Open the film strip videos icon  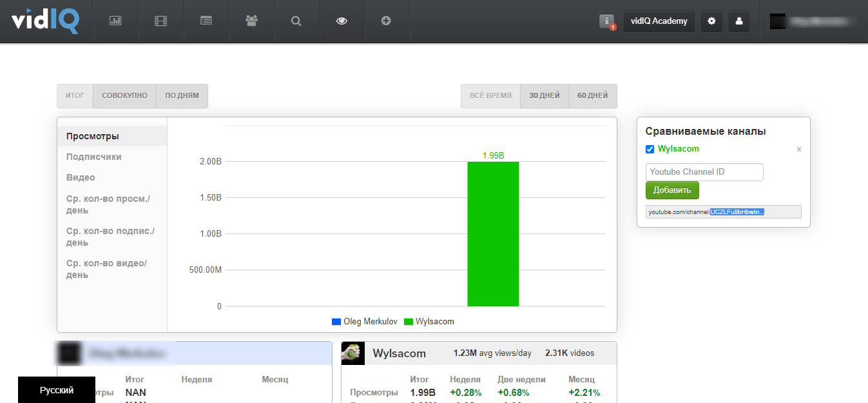[x=160, y=21]
